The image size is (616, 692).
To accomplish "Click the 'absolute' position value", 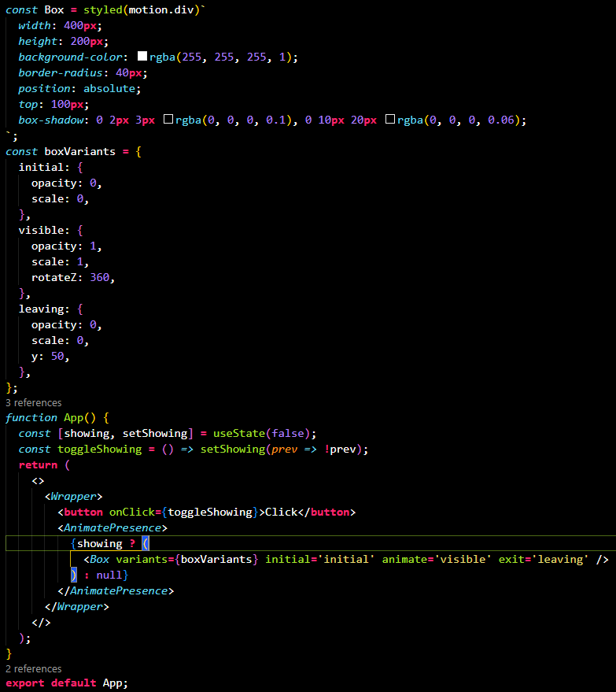I will coord(109,89).
